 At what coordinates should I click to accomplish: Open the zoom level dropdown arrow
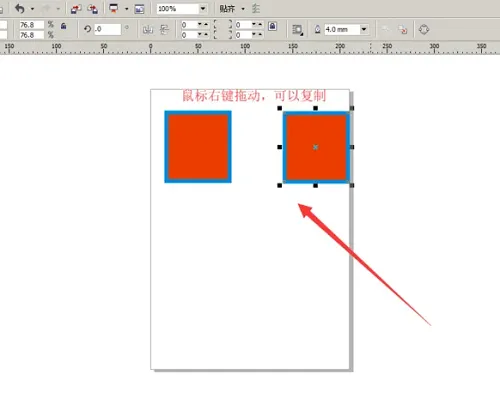[x=203, y=9]
